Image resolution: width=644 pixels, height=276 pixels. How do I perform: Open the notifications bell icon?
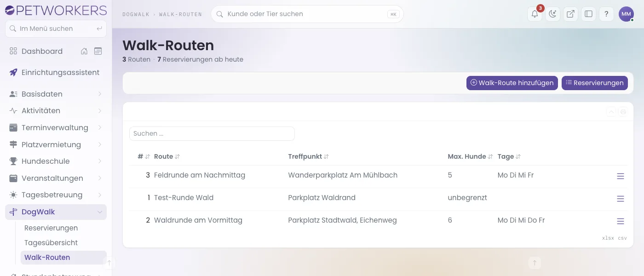(535, 14)
